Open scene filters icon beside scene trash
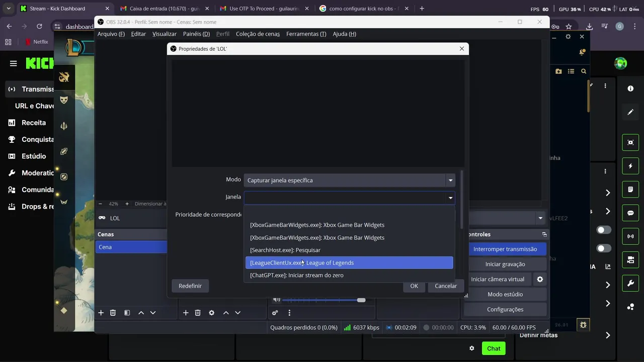644x362 pixels. pyautogui.click(x=127, y=313)
